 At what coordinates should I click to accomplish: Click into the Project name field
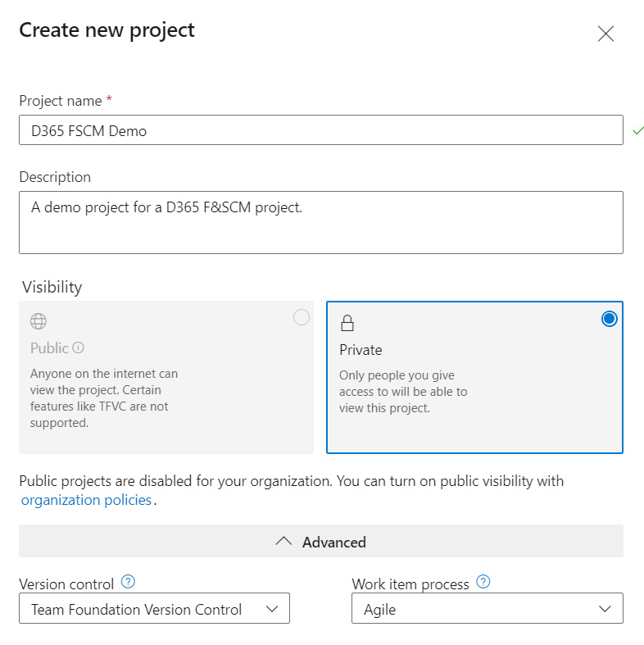[x=321, y=130]
